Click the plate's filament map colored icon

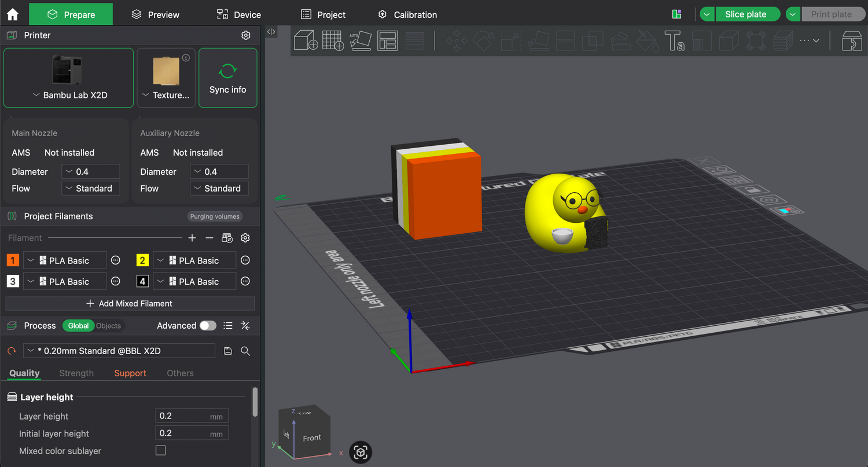(x=788, y=211)
